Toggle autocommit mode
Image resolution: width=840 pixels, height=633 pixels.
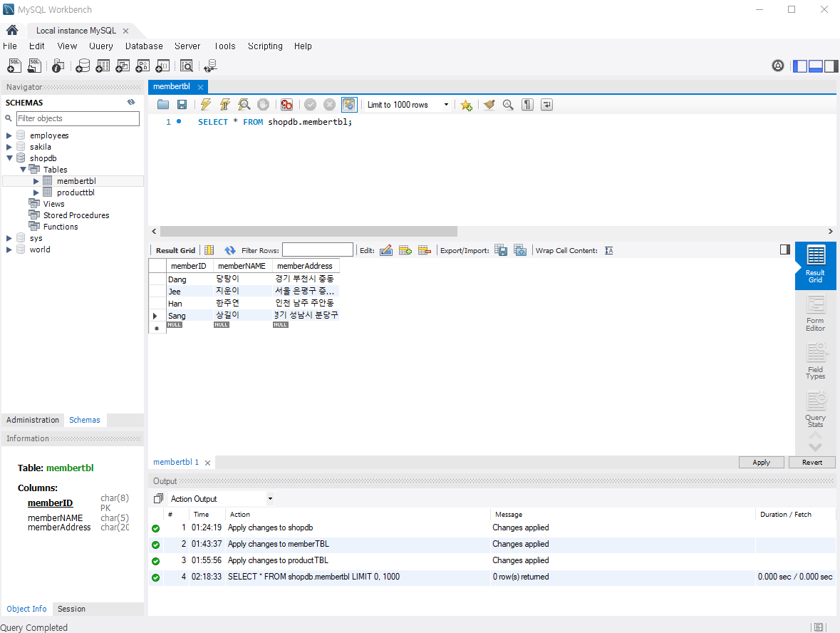tap(348, 105)
